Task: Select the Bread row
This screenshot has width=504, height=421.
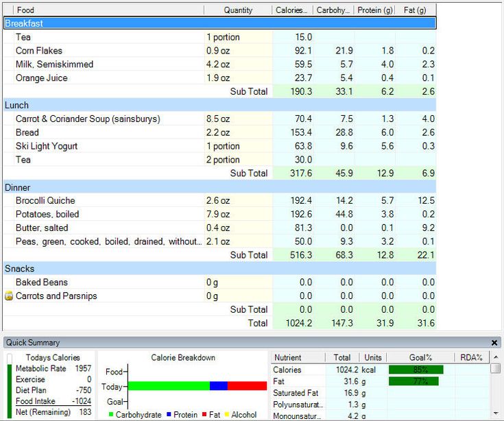Action: click(220, 132)
